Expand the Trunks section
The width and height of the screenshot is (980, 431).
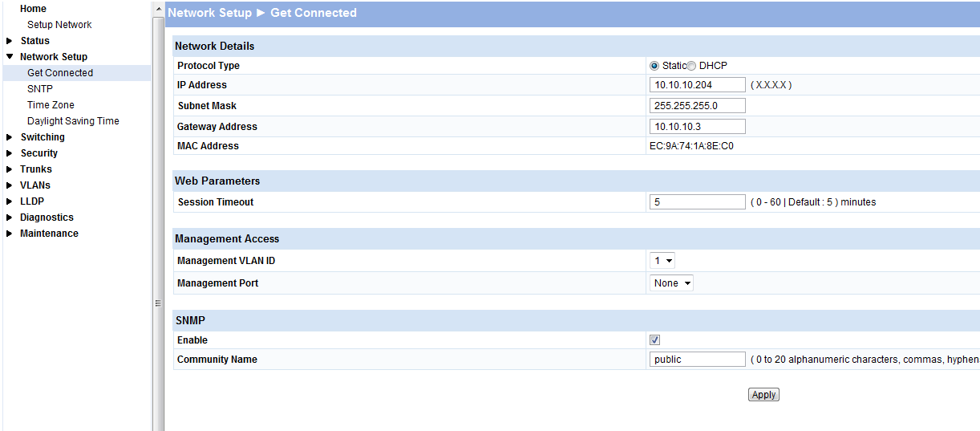point(10,169)
